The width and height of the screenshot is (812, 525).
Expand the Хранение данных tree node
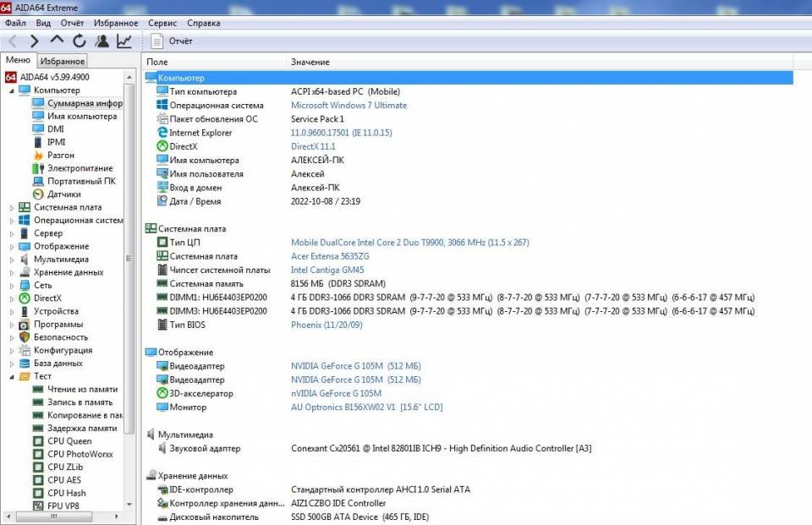coord(12,273)
